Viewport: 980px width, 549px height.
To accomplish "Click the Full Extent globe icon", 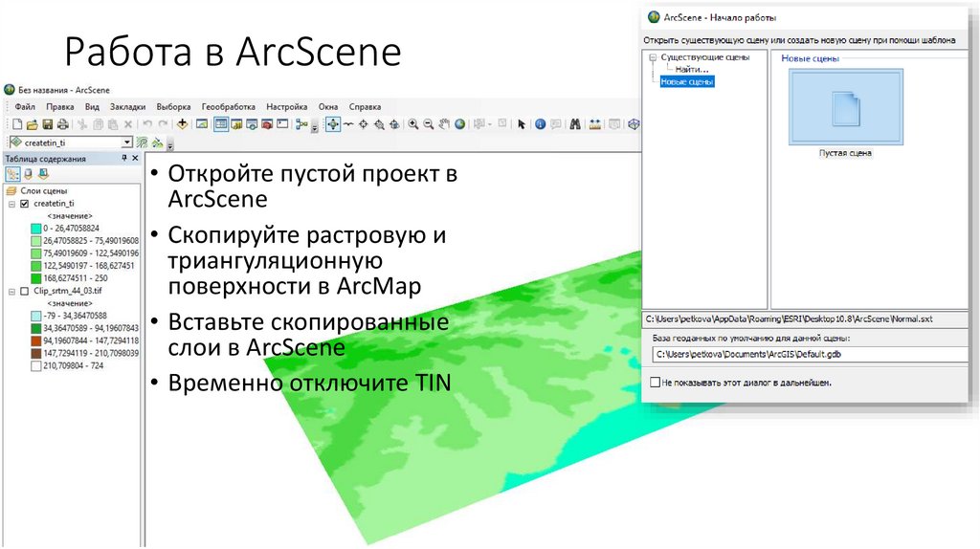I will tap(460, 123).
